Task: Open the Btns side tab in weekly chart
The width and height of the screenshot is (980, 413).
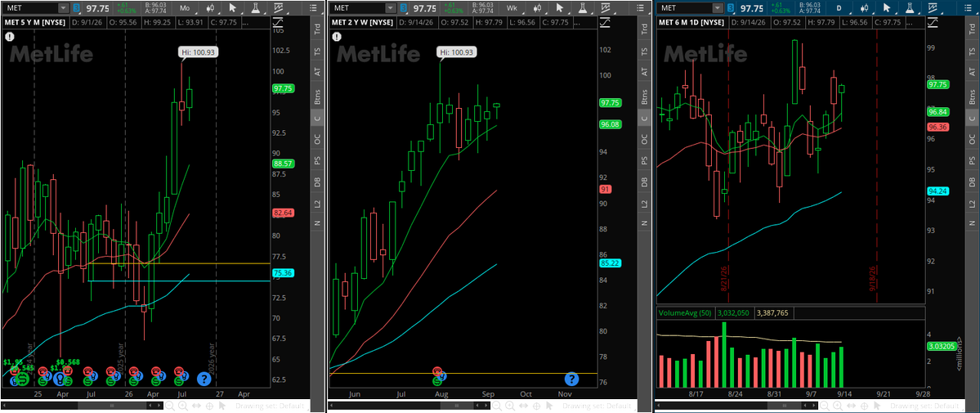Action: tap(644, 96)
